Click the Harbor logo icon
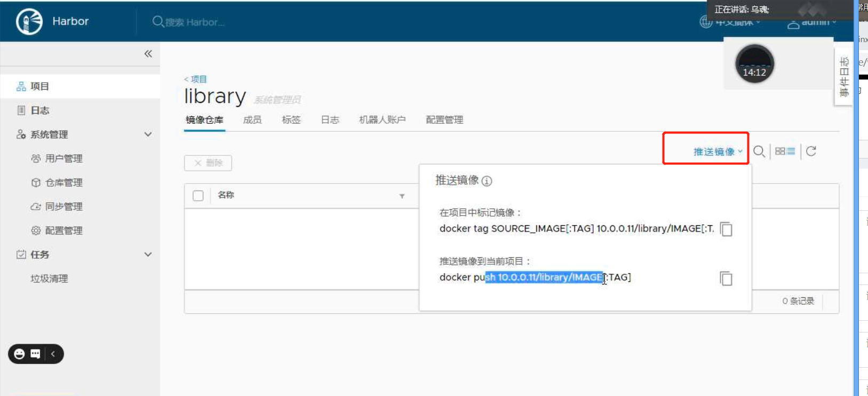Image resolution: width=868 pixels, height=396 pixels. pos(29,22)
